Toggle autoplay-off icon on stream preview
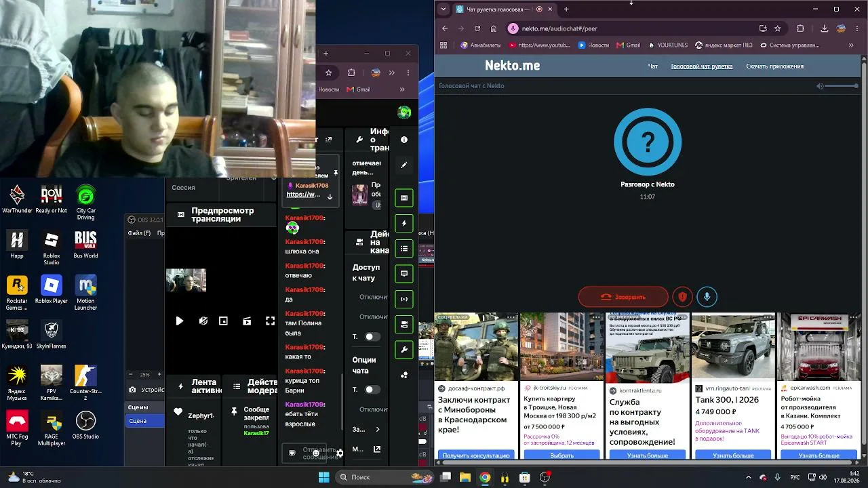The image size is (868, 488). 203,321
